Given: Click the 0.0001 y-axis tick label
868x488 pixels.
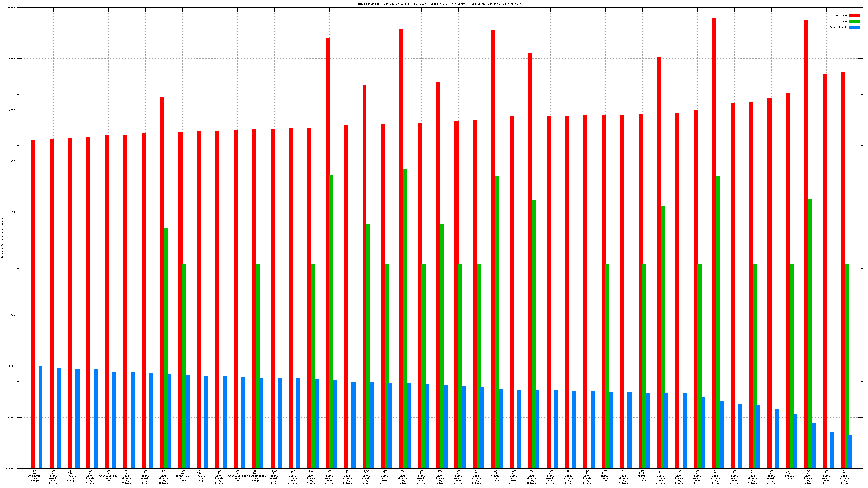Looking at the screenshot, I should 11,468.
